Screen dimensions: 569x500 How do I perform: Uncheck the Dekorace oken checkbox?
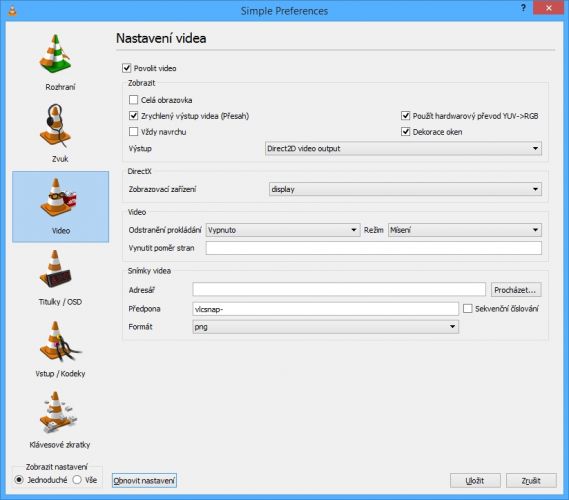click(405, 131)
